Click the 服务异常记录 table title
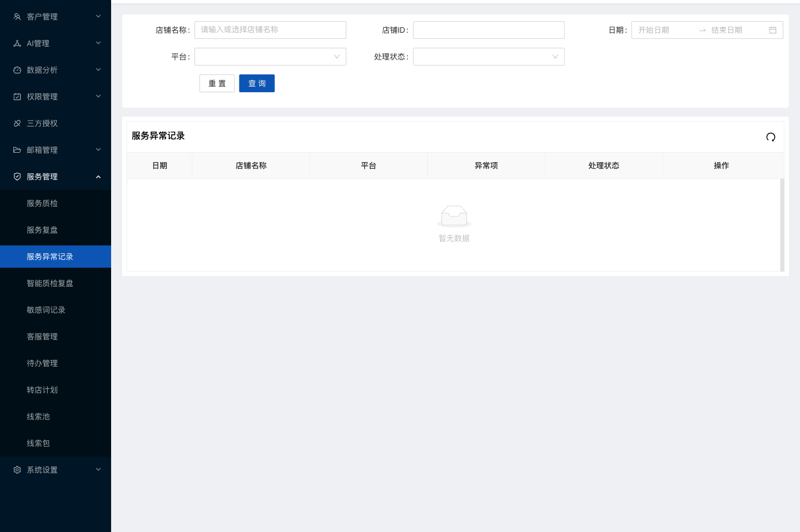This screenshot has height=532, width=800. (x=158, y=136)
